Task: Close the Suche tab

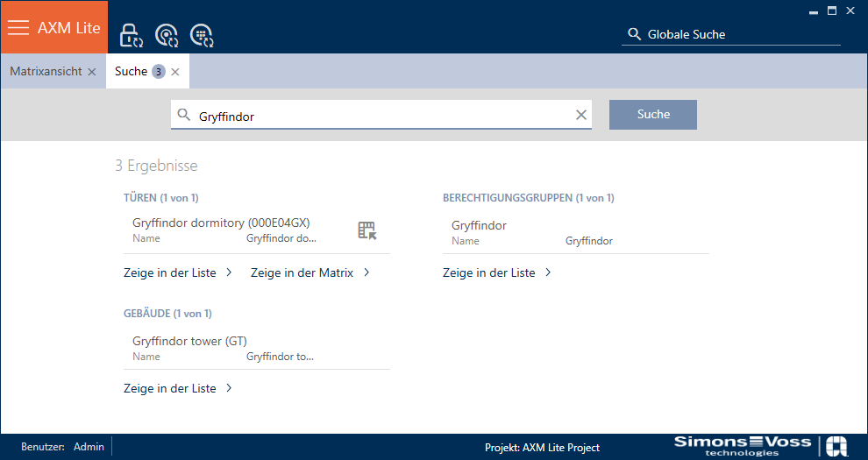Action: [x=175, y=72]
